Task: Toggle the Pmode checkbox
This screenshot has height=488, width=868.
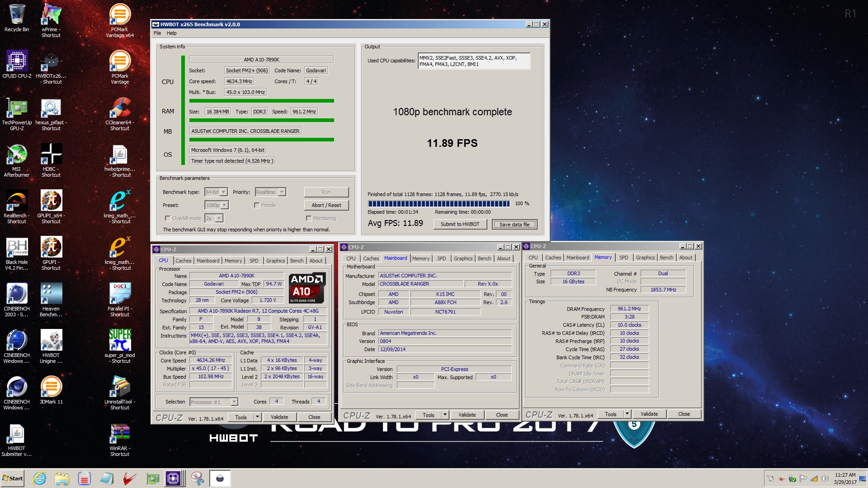Action: click(x=257, y=205)
